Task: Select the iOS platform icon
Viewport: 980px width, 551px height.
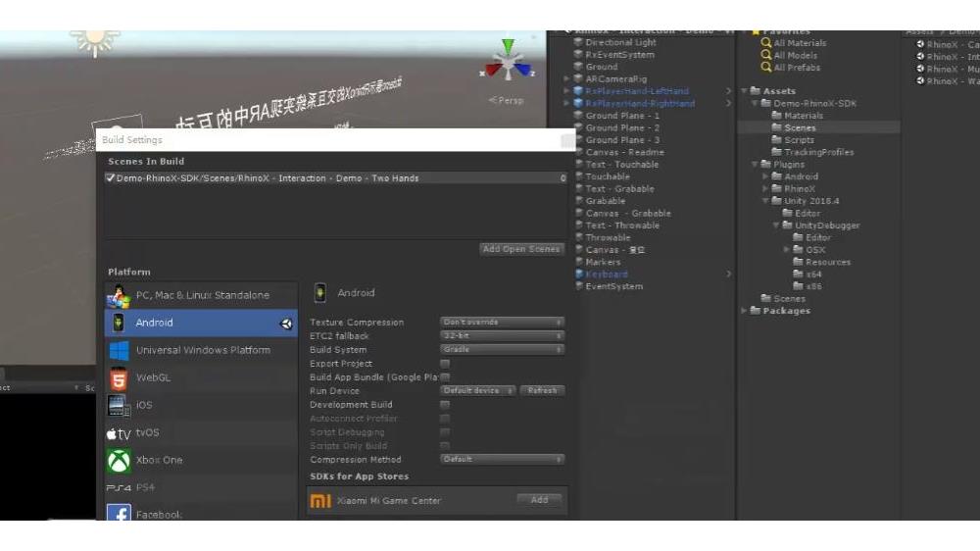Action: pyautogui.click(x=119, y=406)
